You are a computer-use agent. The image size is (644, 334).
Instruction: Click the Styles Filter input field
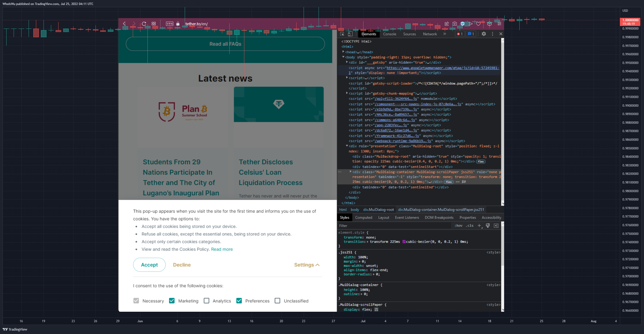(395, 226)
